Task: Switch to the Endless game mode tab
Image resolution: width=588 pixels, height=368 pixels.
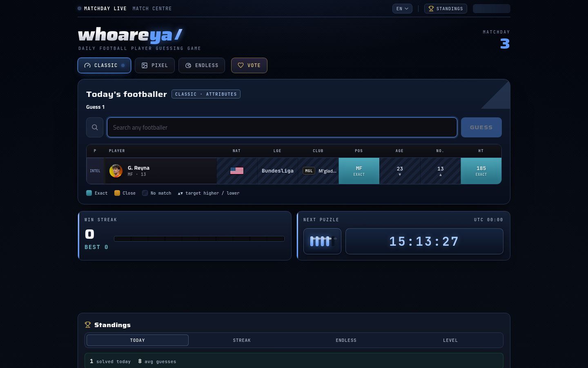Action: 202,65
